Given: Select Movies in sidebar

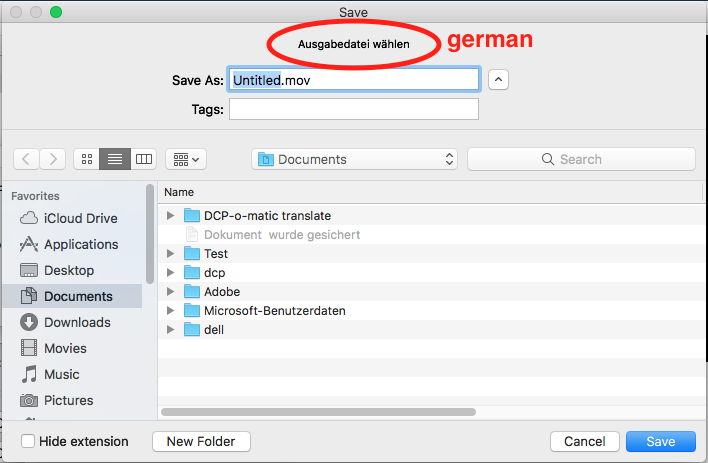Looking at the screenshot, I should pyautogui.click(x=72, y=348).
